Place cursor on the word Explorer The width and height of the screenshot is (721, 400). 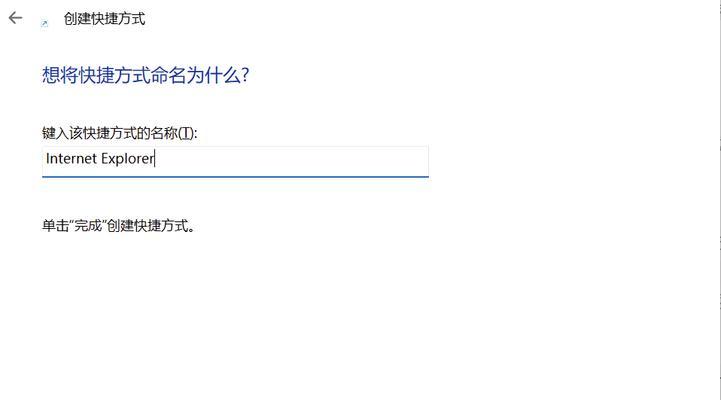click(x=127, y=159)
